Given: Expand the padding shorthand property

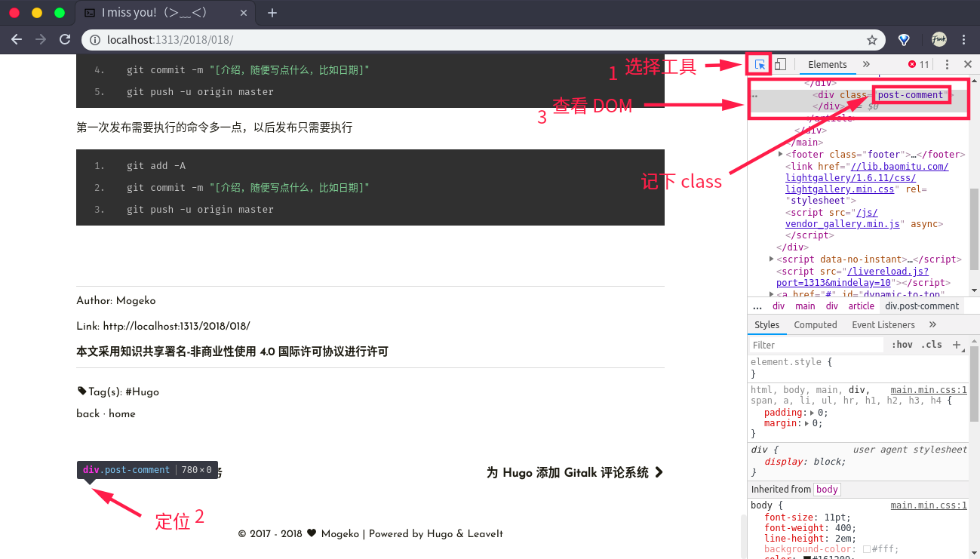Looking at the screenshot, I should coord(813,413).
